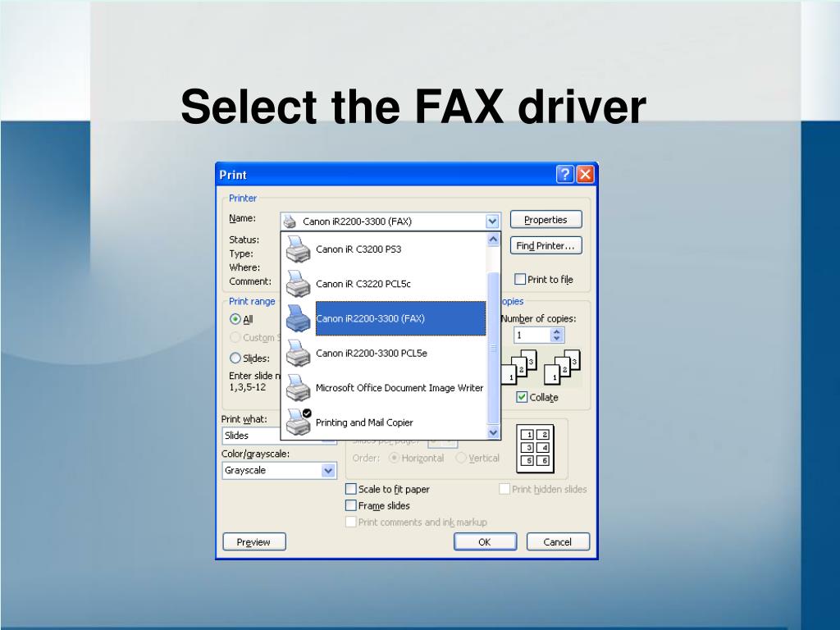
Task: Increase number of copies with up spinner
Action: coord(557,331)
